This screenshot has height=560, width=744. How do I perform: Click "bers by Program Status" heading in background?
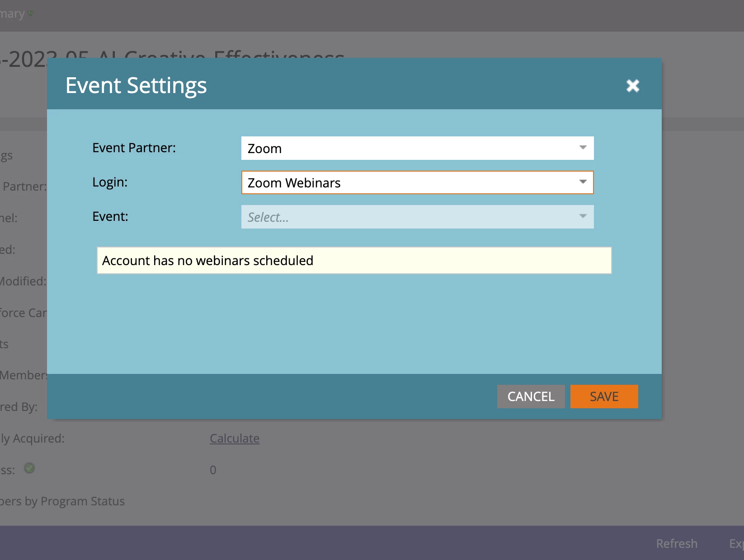pos(62,501)
